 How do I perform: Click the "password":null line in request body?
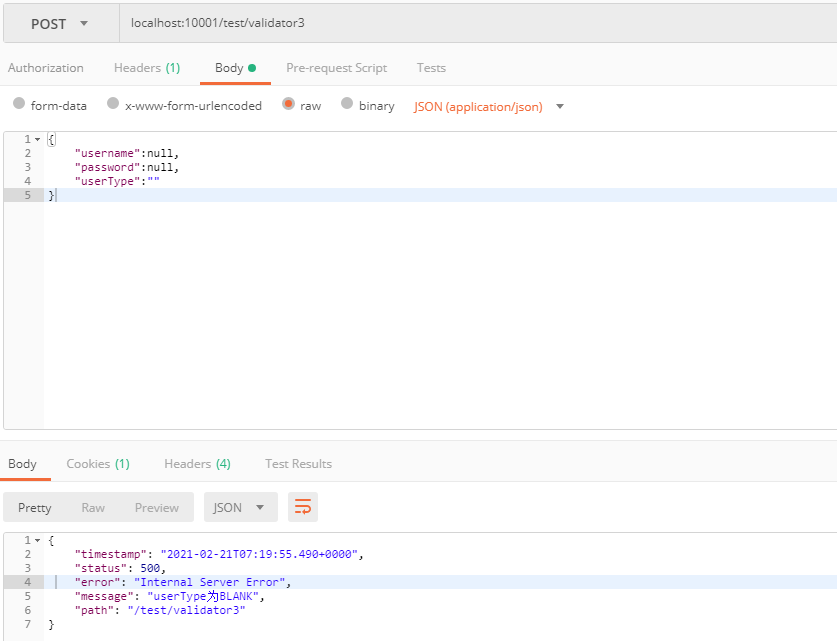(127, 167)
